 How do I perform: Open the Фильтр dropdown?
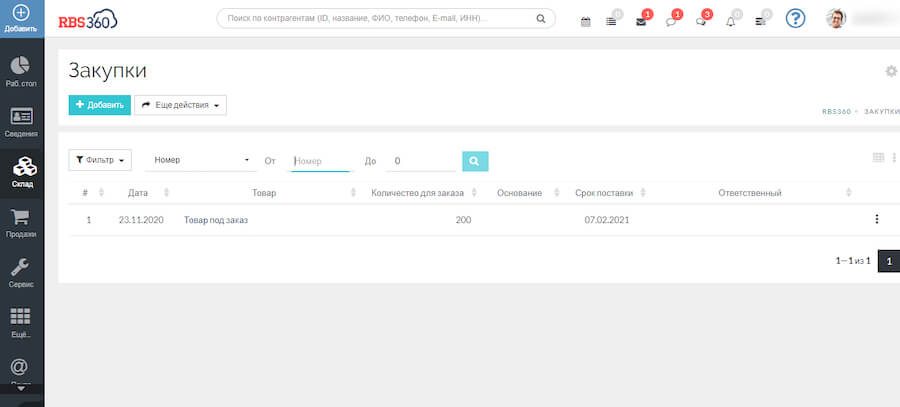coord(100,160)
